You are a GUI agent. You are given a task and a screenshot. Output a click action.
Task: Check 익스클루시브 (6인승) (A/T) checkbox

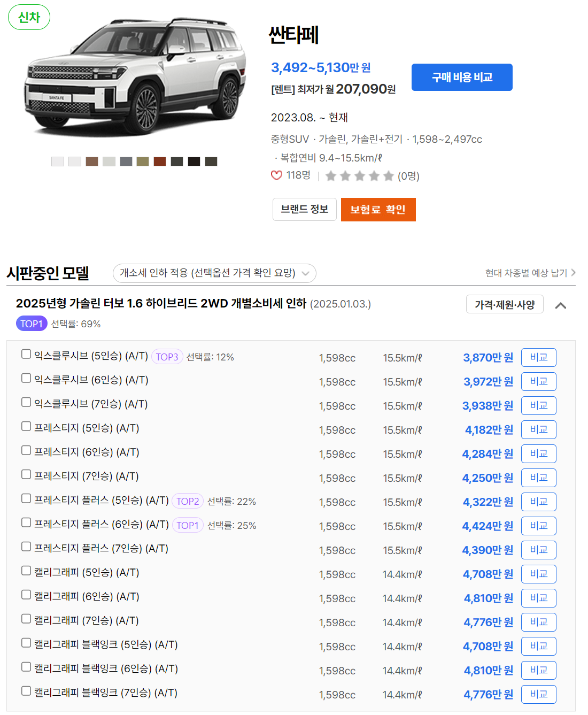tap(26, 378)
